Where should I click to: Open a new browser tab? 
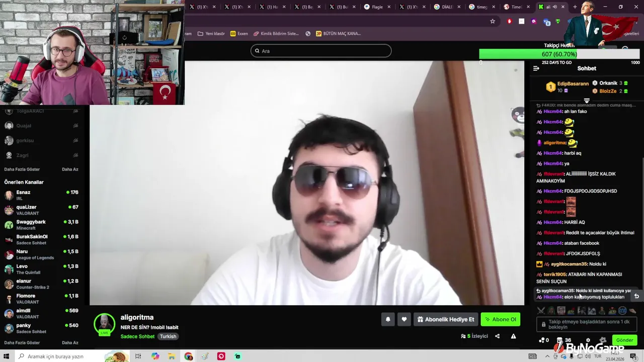tap(575, 7)
